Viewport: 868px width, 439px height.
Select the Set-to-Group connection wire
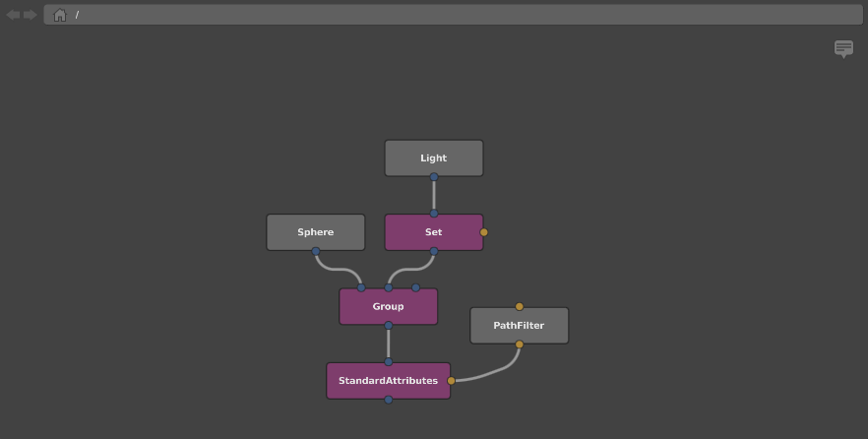click(410, 270)
